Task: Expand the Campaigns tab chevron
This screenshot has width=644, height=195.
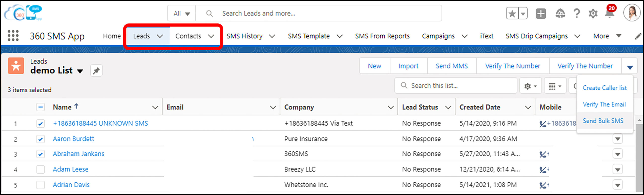Action: coord(464,36)
